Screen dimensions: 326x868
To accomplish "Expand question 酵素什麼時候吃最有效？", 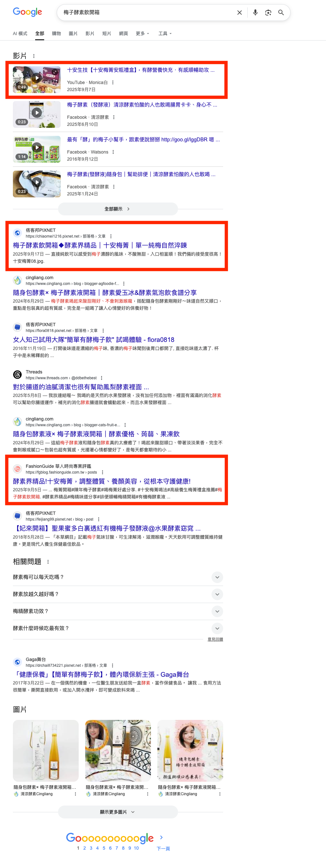I will point(118,628).
